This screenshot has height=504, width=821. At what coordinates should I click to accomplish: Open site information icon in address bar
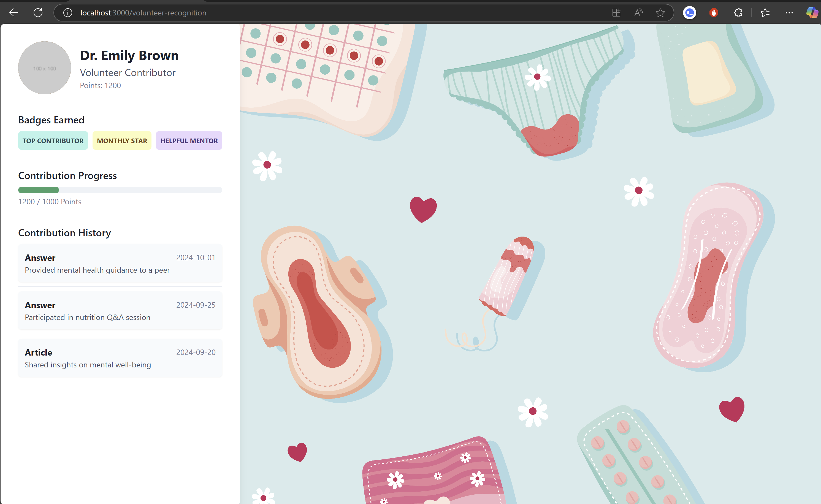[x=68, y=13]
